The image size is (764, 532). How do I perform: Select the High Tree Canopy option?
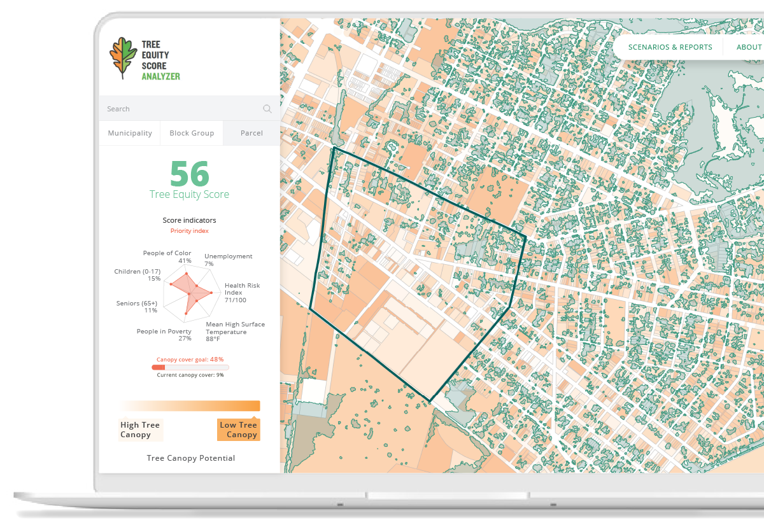140,429
